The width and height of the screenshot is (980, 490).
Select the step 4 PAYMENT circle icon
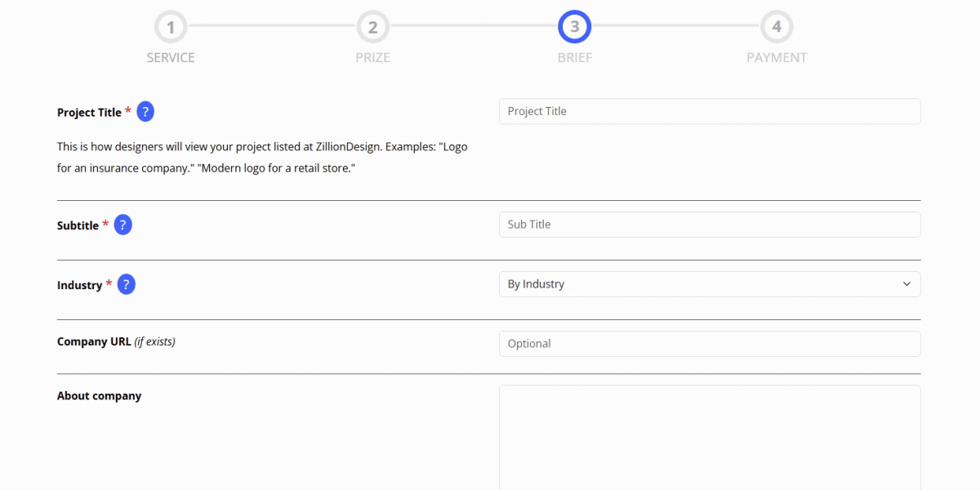click(x=777, y=27)
